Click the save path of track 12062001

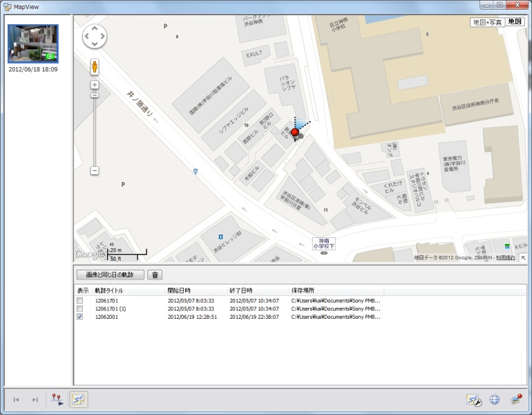click(336, 317)
